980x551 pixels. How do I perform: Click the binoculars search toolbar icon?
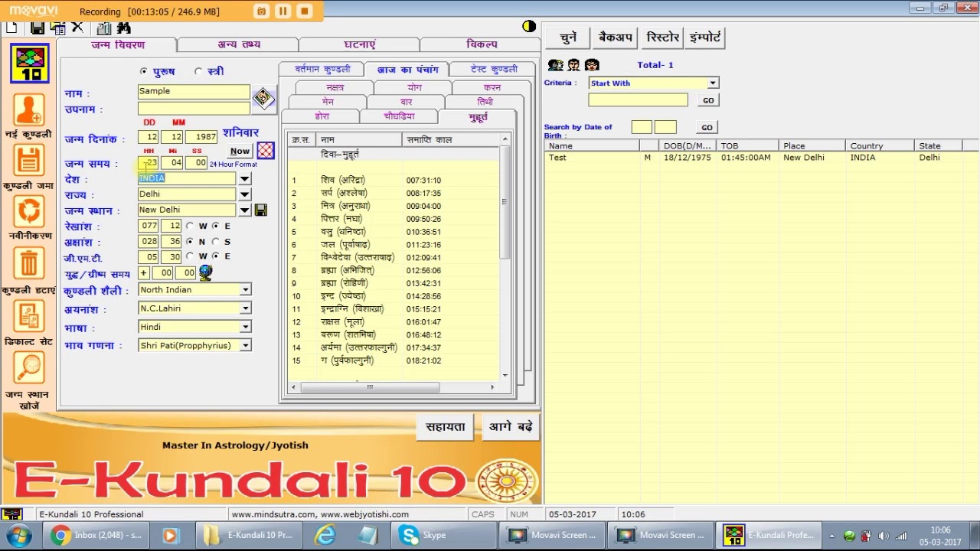(x=124, y=28)
